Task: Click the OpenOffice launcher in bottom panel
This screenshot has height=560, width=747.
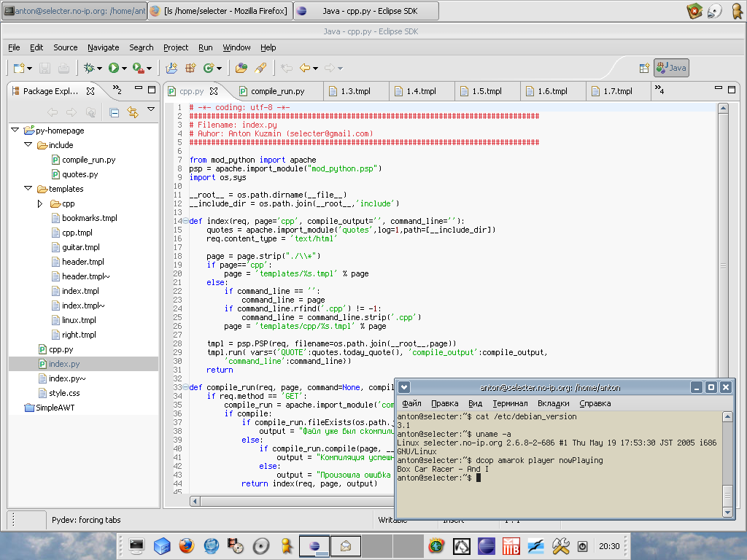Action: [536, 545]
